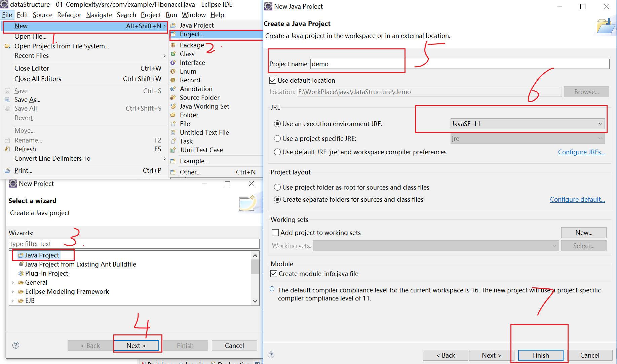The height and width of the screenshot is (364, 617).
Task: Open the Navigate menu
Action: coord(99,15)
